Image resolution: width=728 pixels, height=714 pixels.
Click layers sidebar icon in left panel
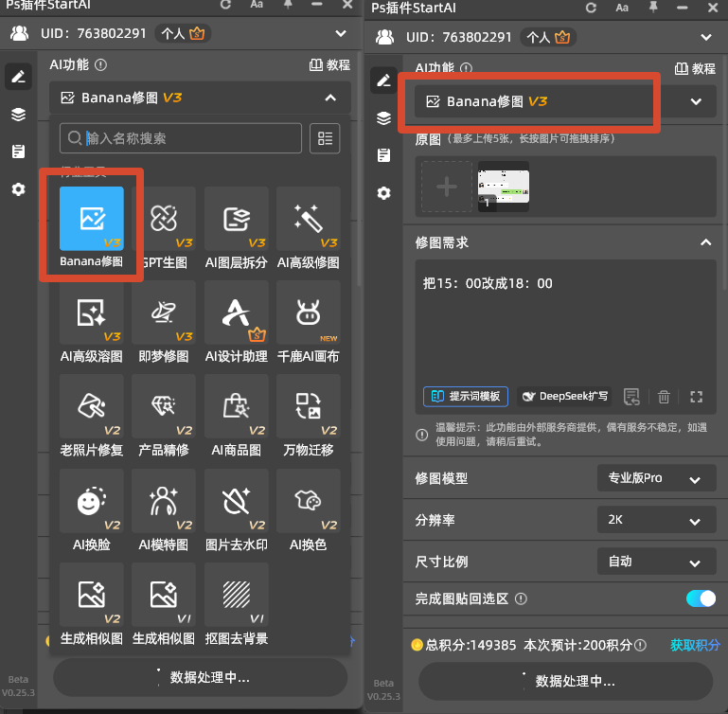pyautogui.click(x=18, y=115)
